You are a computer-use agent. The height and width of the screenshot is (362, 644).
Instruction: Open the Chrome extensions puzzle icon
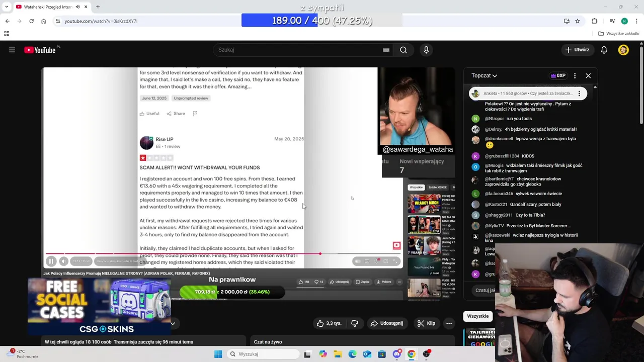(x=595, y=21)
